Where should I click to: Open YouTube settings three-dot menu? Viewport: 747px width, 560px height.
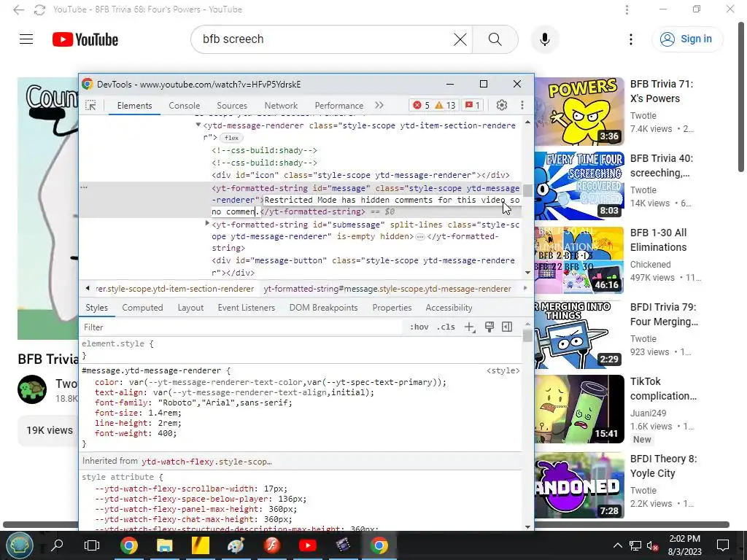coord(631,39)
